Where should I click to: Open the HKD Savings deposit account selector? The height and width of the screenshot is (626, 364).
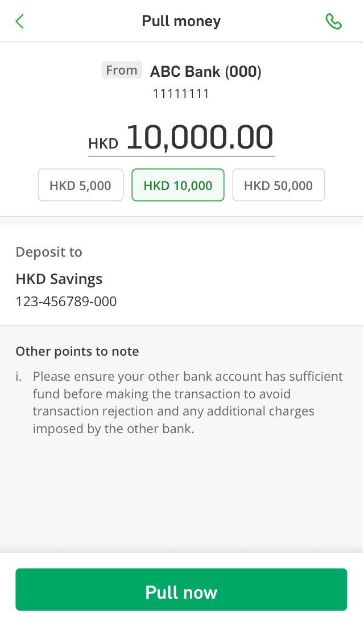click(x=59, y=279)
